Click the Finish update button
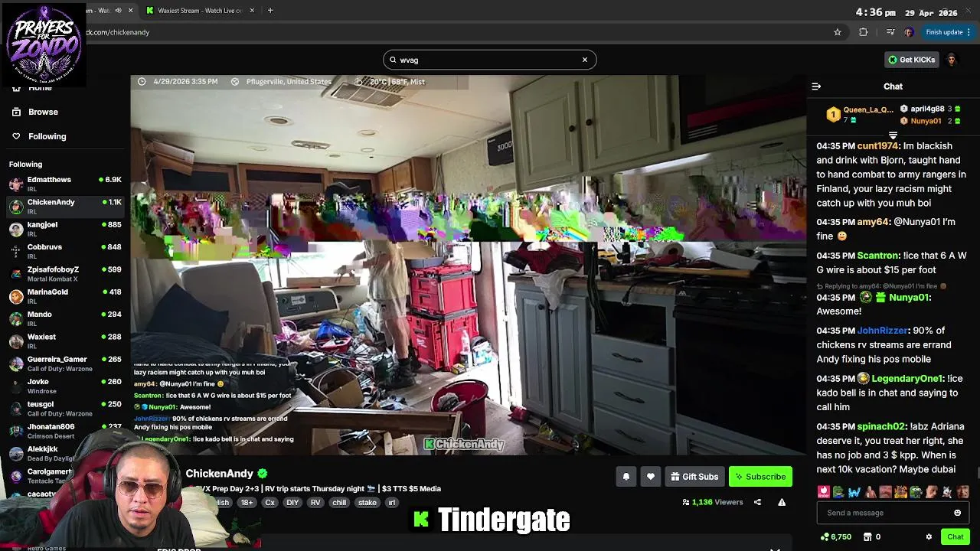Image resolution: width=980 pixels, height=551 pixels. [x=948, y=32]
